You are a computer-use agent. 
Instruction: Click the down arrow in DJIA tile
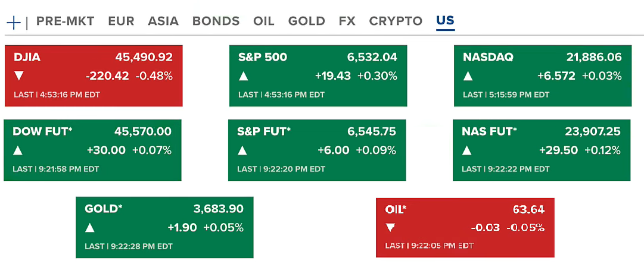point(19,76)
